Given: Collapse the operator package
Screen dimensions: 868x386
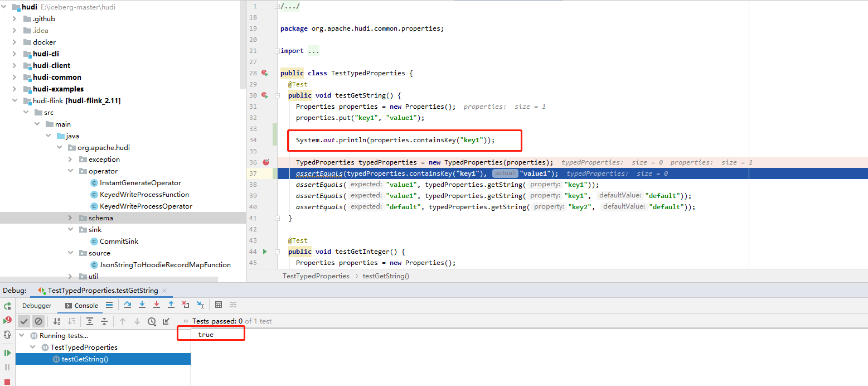Looking at the screenshot, I should pos(70,171).
